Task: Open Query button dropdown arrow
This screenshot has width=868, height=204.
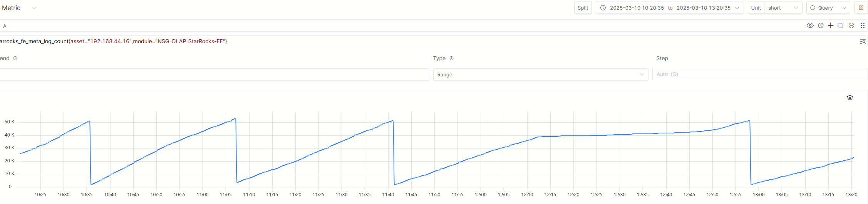Action: (844, 8)
